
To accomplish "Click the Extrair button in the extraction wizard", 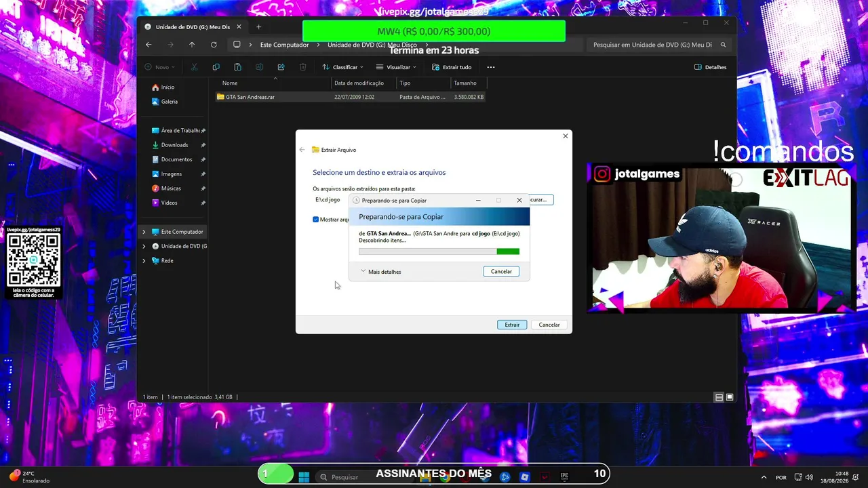I will 512,325.
